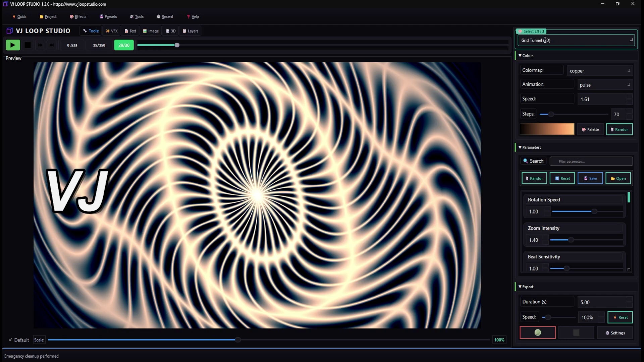Click the Random colormap button
The height and width of the screenshot is (362, 644).
619,129
